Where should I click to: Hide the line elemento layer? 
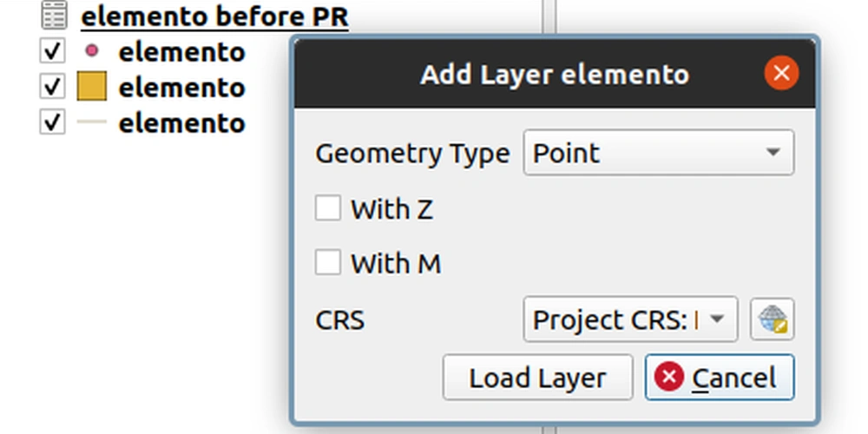(x=53, y=122)
